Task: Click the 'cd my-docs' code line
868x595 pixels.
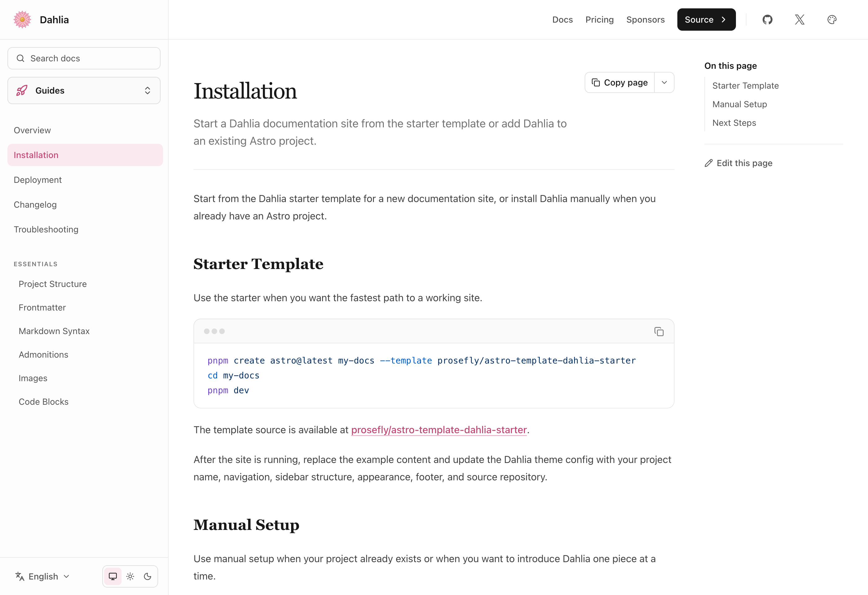Action: pyautogui.click(x=233, y=375)
